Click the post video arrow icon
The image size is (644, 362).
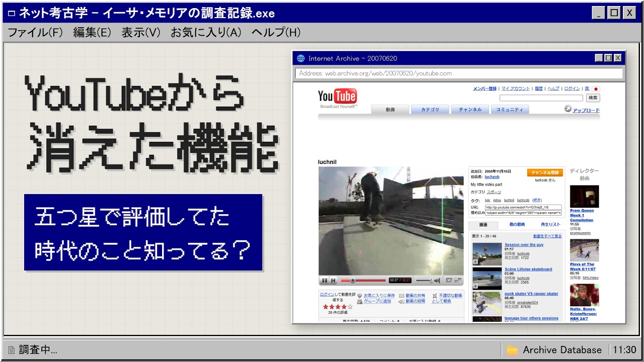pyautogui.click(x=401, y=301)
